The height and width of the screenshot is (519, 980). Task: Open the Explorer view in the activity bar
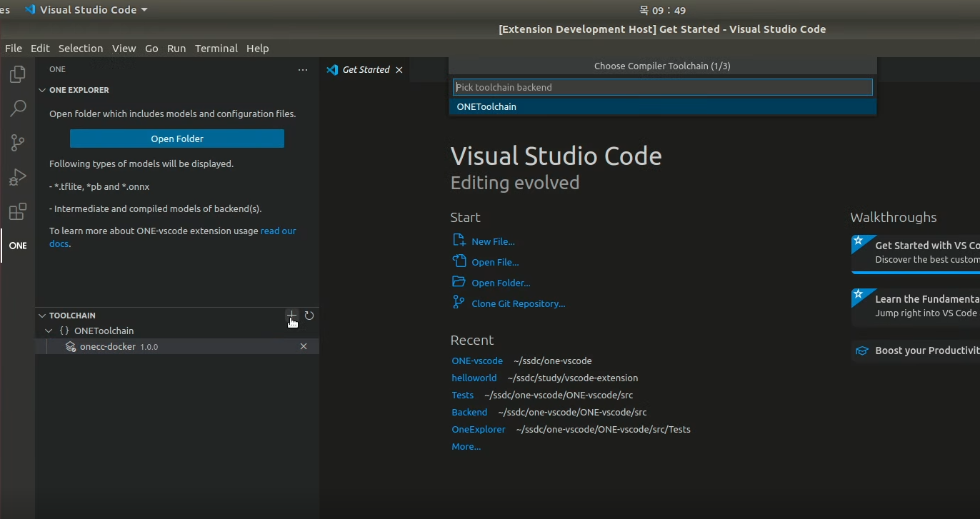pos(17,74)
